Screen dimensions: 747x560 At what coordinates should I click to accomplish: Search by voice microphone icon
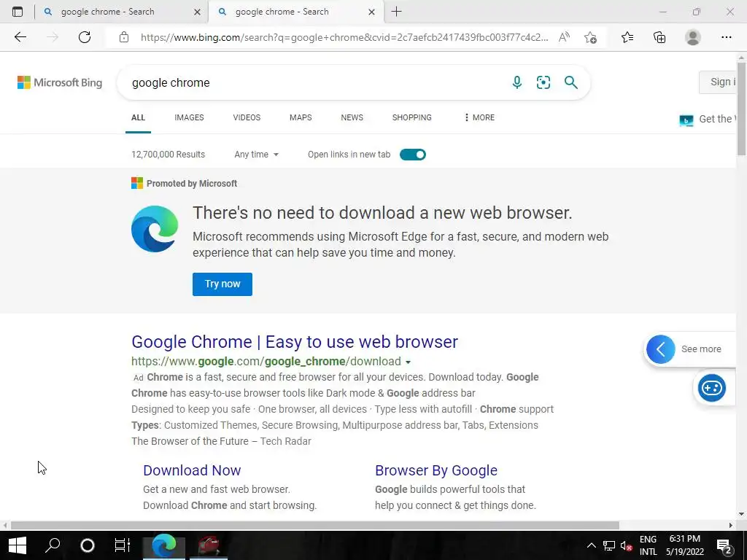[517, 82]
